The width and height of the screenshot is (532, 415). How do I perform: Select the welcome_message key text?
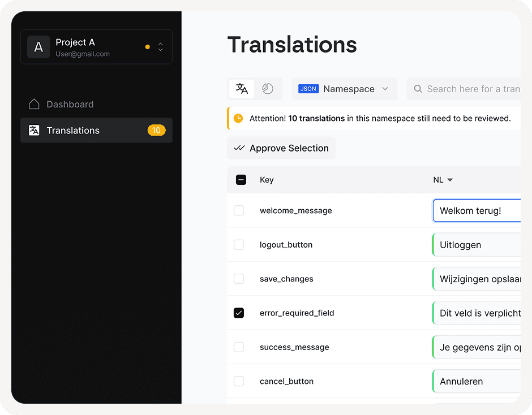(296, 210)
